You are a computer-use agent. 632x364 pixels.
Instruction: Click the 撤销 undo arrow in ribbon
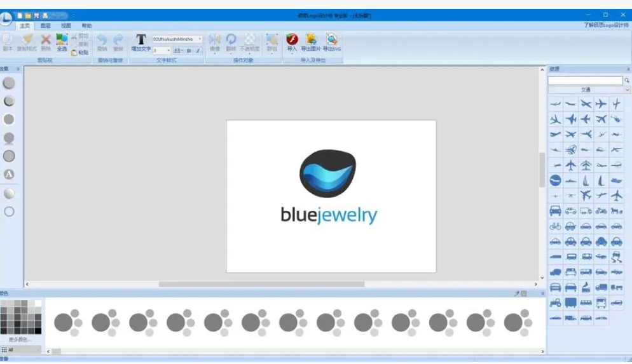coord(102,39)
